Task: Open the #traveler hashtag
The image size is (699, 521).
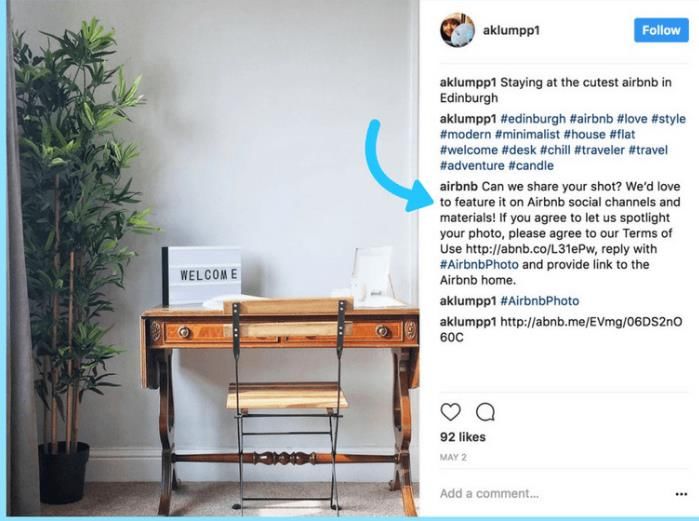Action: [599, 150]
